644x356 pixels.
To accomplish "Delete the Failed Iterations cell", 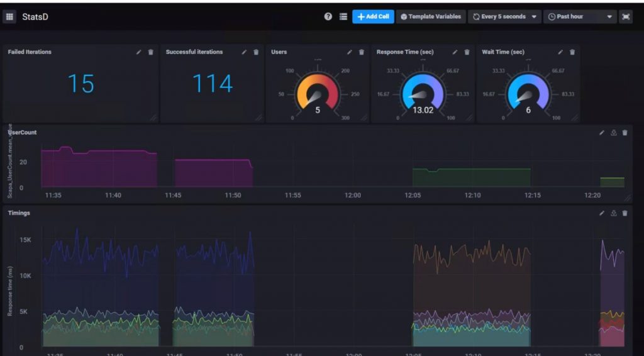I will [151, 52].
